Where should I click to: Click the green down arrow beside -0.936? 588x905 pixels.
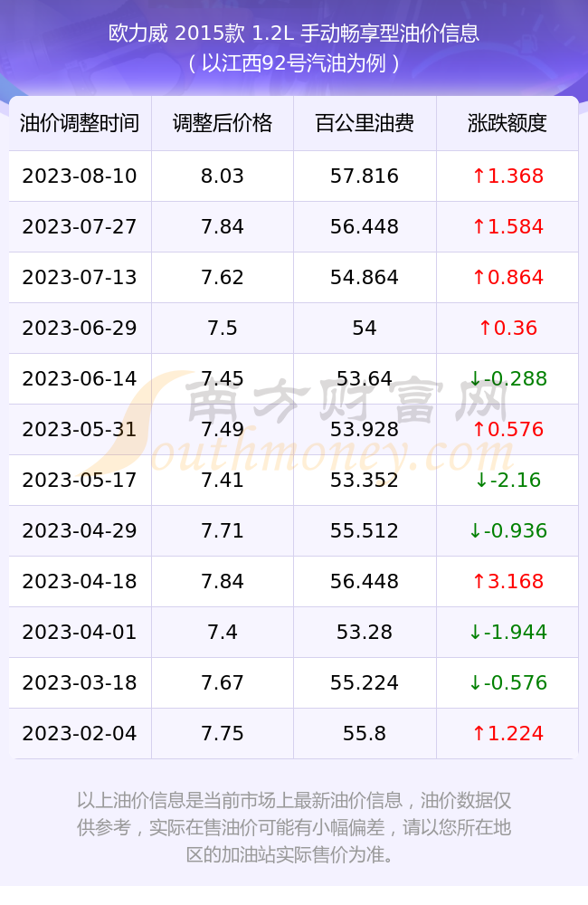[476, 531]
